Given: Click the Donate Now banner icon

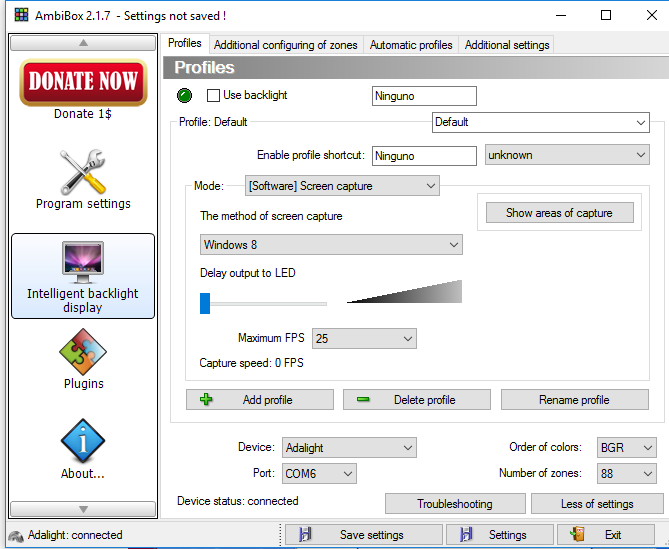Looking at the screenshot, I should (x=83, y=82).
